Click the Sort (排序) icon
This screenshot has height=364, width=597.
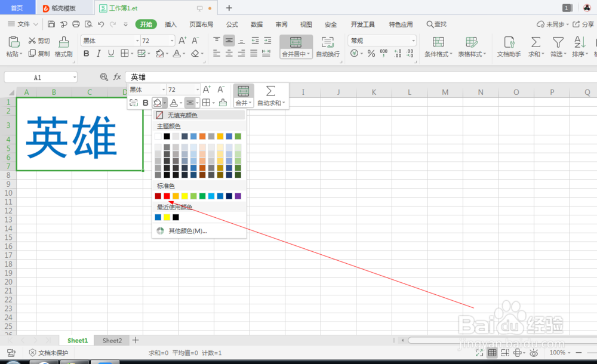tap(580, 42)
